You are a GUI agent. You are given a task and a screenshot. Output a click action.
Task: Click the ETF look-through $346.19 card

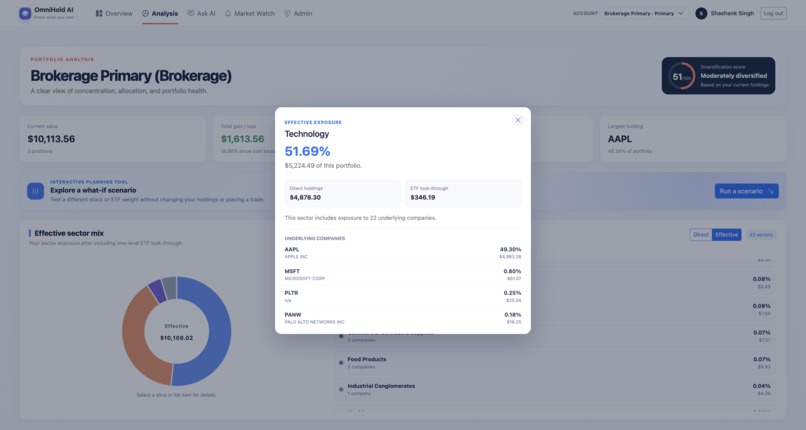[x=463, y=193]
